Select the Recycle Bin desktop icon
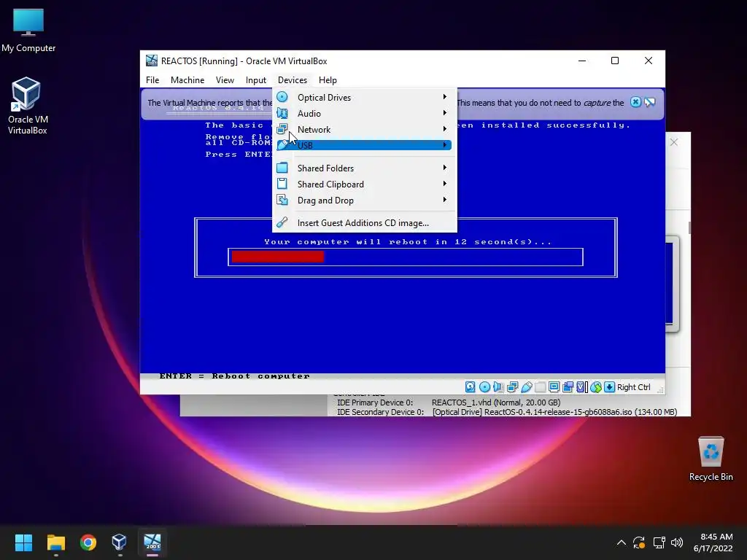The width and height of the screenshot is (747, 560). (711, 458)
